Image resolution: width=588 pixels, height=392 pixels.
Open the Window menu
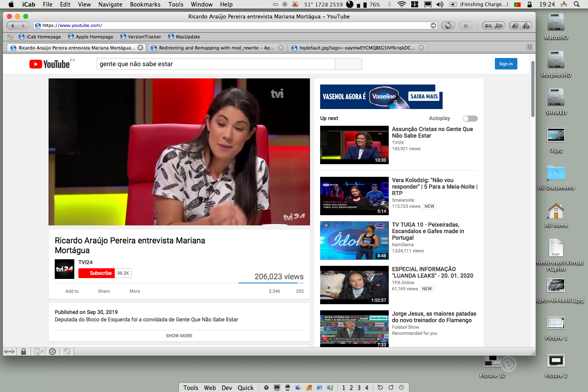point(202,4)
